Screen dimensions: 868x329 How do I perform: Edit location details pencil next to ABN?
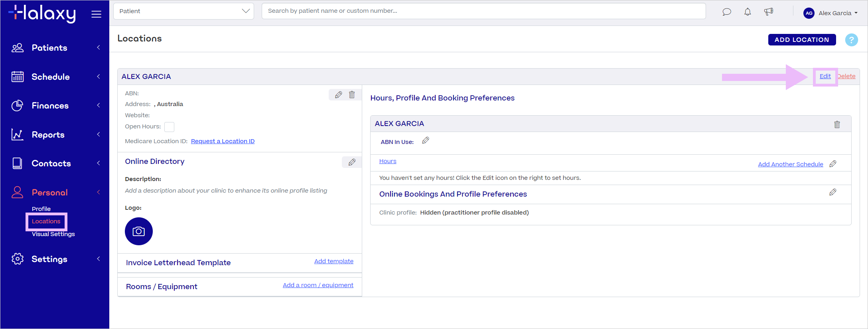(x=339, y=95)
